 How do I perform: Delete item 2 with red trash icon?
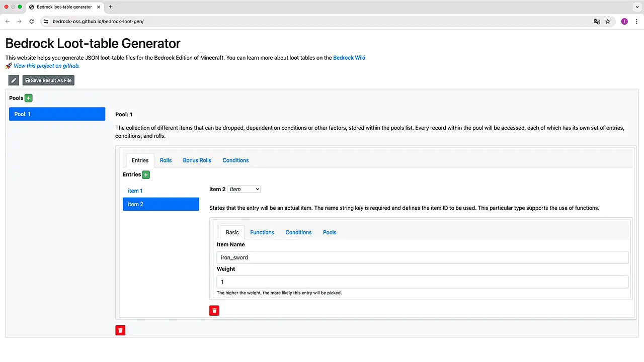coord(214,311)
